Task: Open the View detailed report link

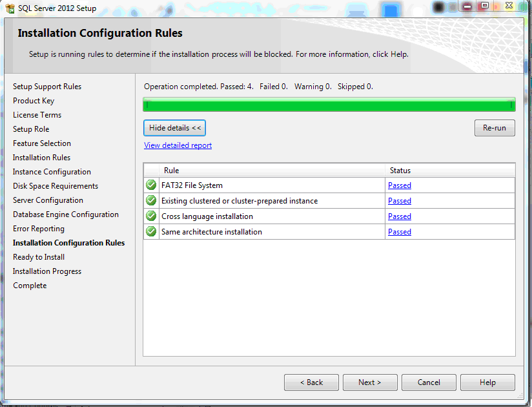Action: coord(178,145)
